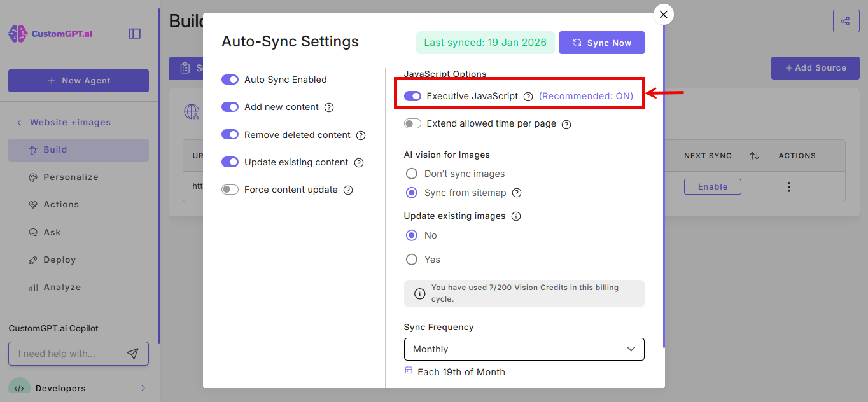The height and width of the screenshot is (402, 868).
Task: Click the help icon beside Sync from sitemap
Action: pyautogui.click(x=517, y=193)
